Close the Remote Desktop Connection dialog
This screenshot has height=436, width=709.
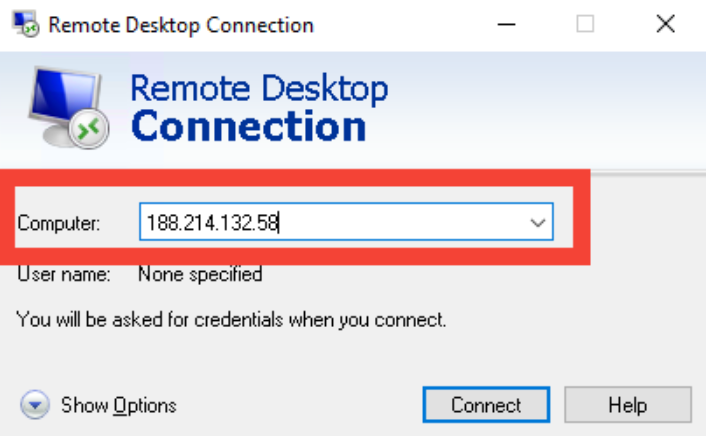(x=665, y=25)
